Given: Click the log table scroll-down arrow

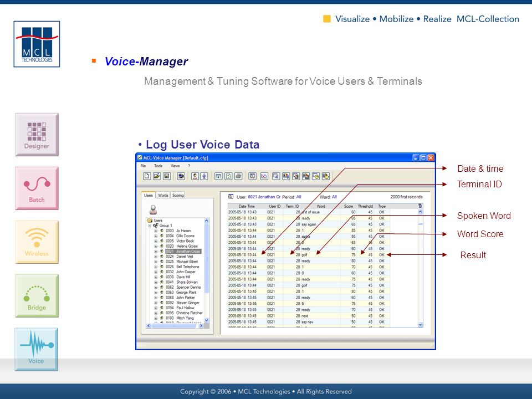Looking at the screenshot, I should click(421, 325).
